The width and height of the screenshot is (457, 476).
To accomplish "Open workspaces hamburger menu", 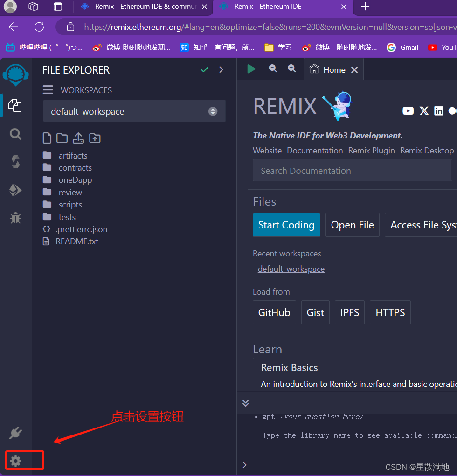I will pos(48,90).
